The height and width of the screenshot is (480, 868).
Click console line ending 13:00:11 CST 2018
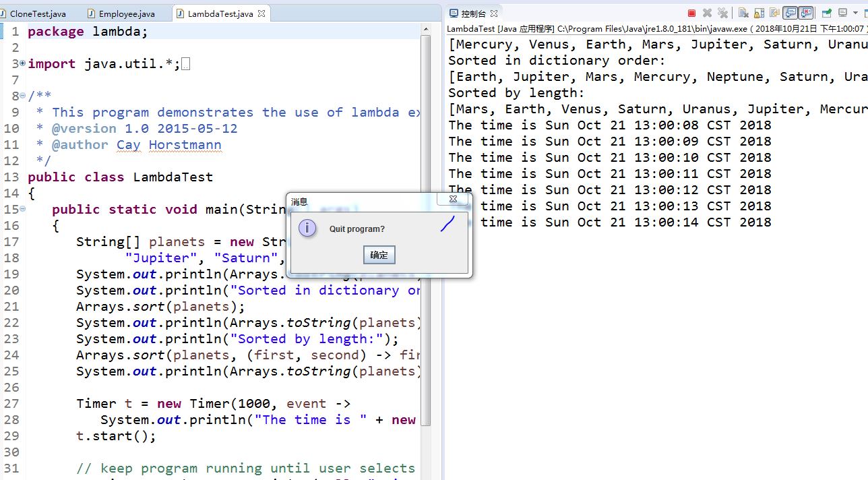[x=610, y=173]
